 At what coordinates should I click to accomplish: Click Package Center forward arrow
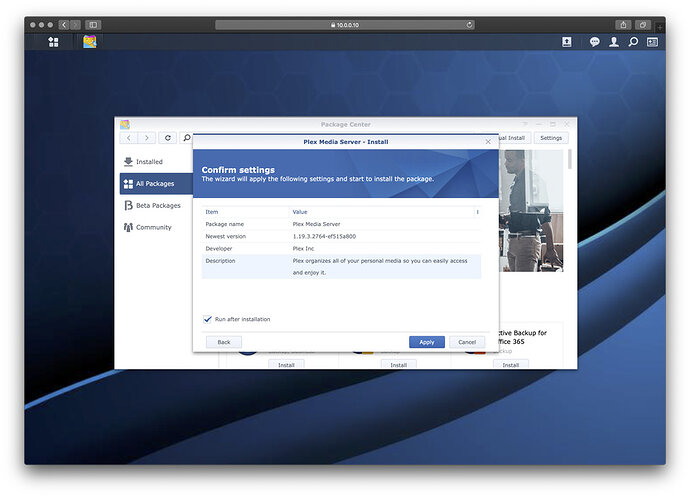pos(147,138)
